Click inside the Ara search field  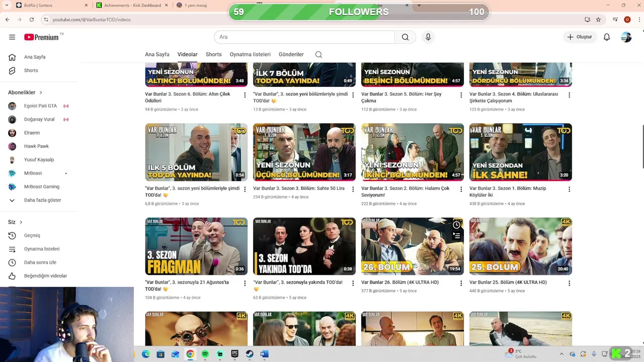304,37
